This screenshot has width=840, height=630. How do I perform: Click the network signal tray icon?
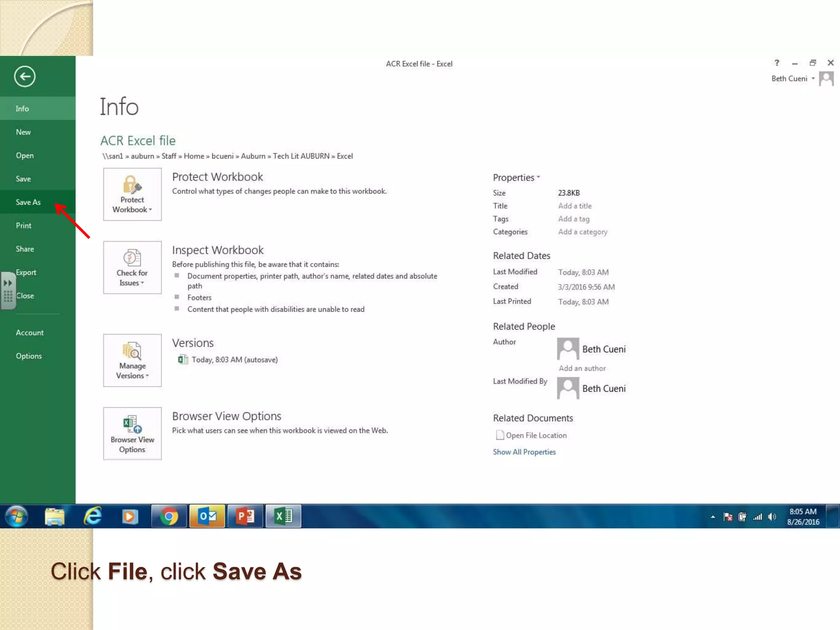click(758, 517)
